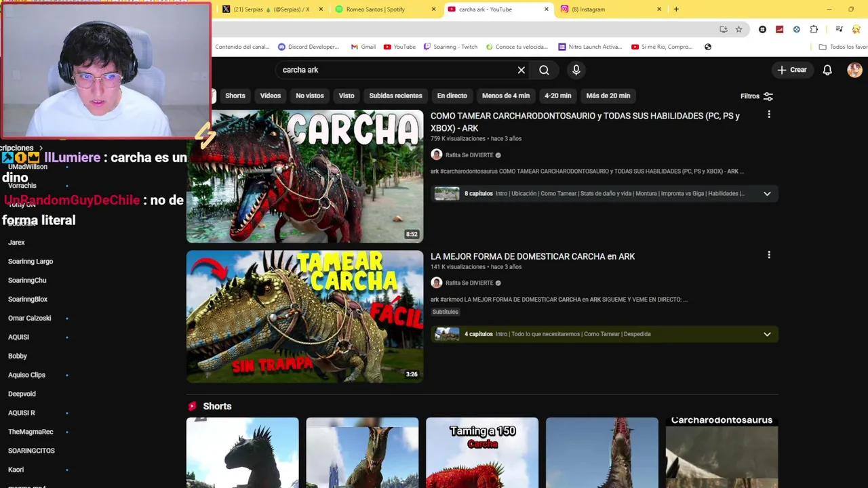Open the Deepvoid subscription
Viewport: 868px width, 488px height.
click(x=22, y=394)
